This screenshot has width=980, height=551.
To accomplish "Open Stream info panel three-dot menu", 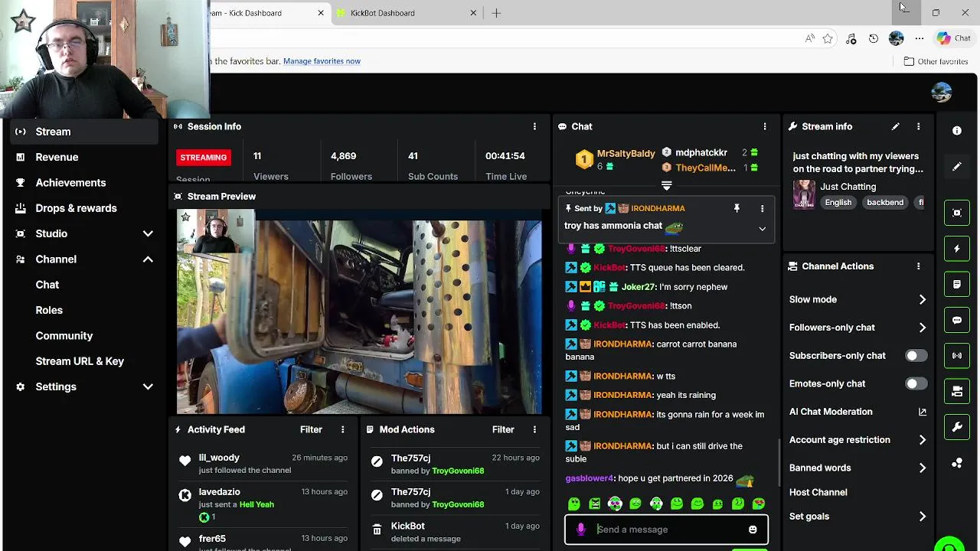I will [918, 126].
